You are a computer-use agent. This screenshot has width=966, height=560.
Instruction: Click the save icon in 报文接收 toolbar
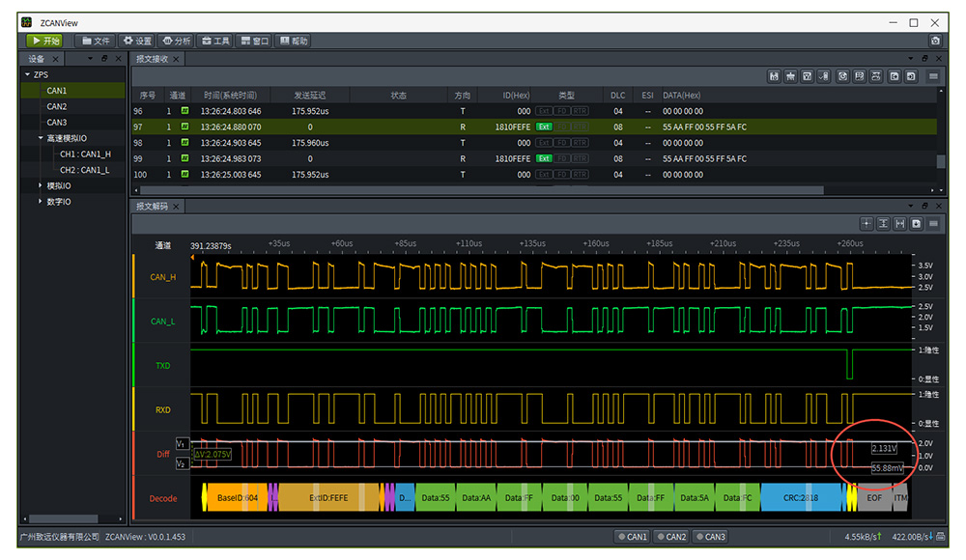(x=774, y=76)
